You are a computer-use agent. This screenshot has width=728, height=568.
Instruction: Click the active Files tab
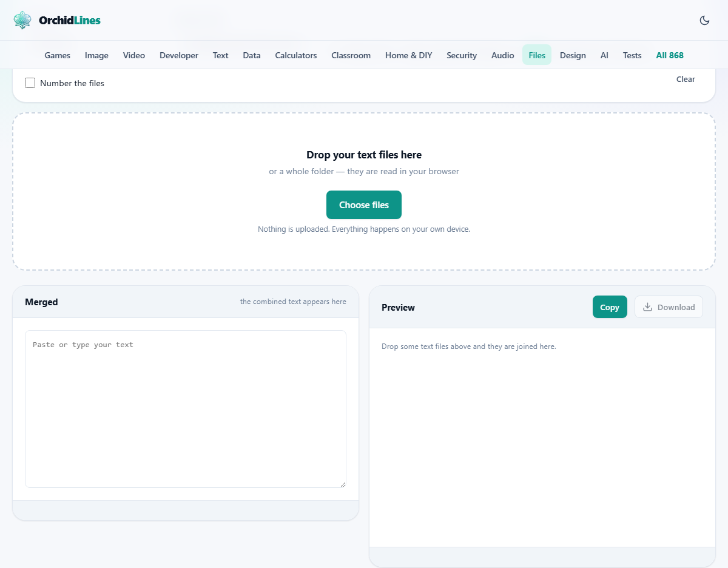(x=537, y=55)
